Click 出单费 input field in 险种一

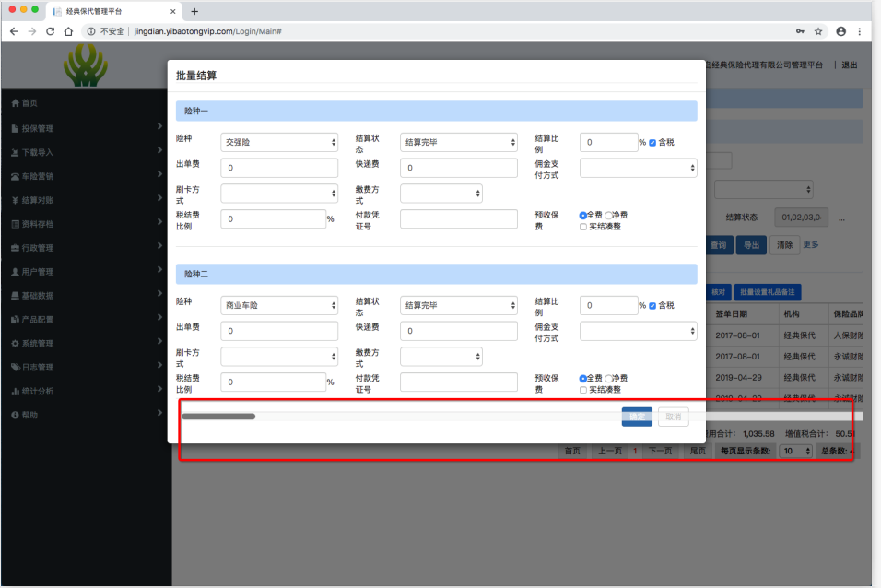point(279,168)
